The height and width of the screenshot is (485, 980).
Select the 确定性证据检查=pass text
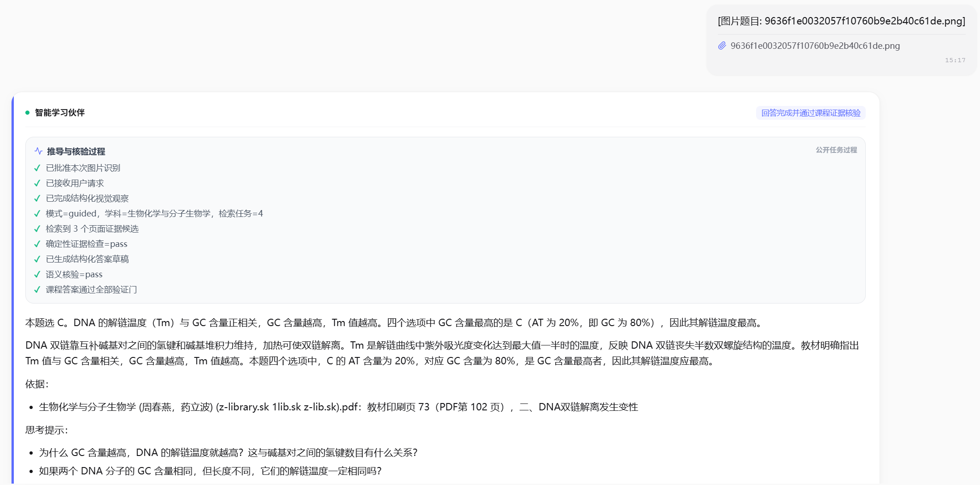click(87, 244)
